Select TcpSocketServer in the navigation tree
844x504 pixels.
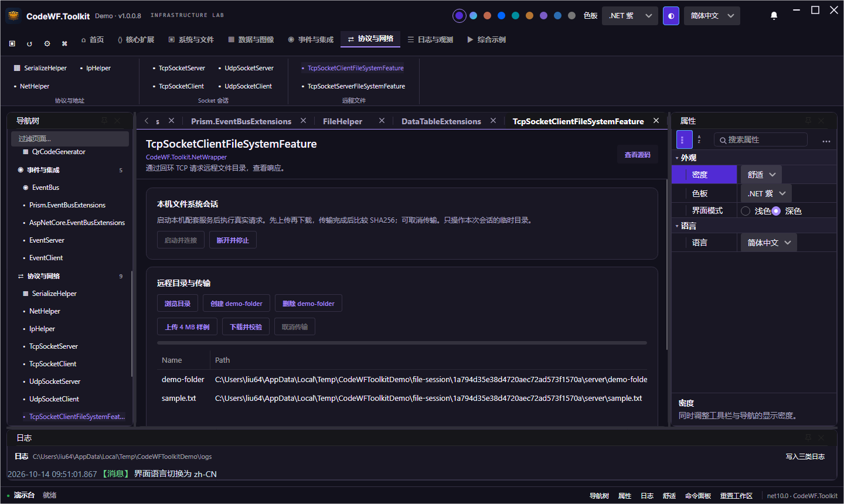53,346
